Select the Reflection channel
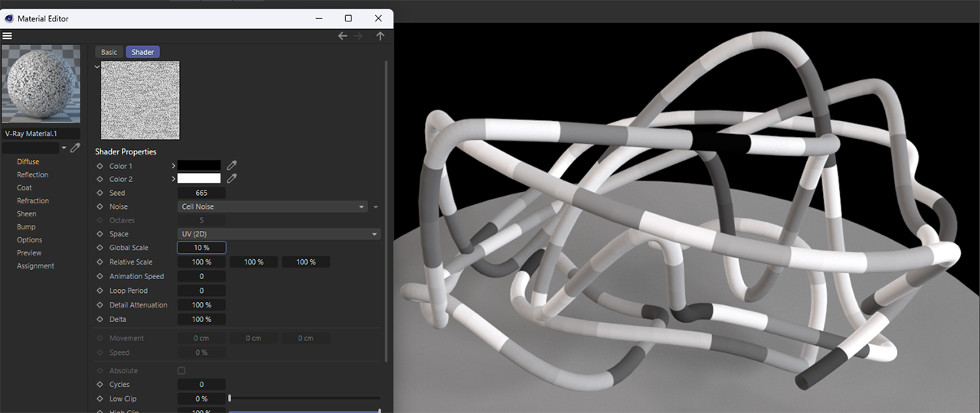 pos(32,174)
